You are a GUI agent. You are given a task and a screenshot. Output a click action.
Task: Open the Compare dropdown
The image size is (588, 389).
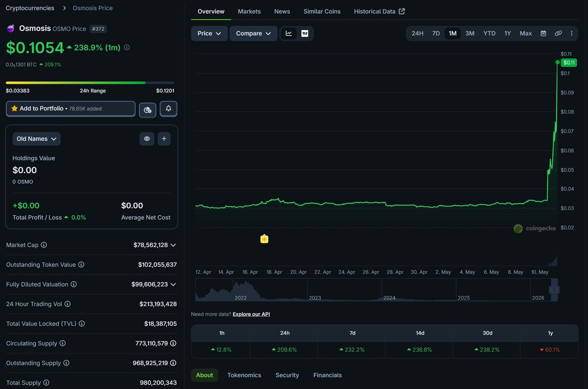pos(253,33)
